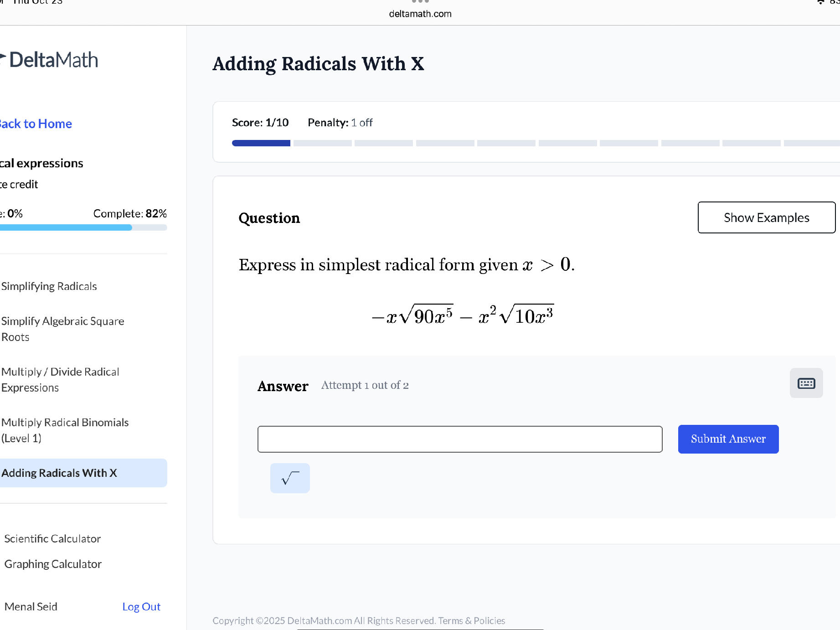Screen dimensions: 840x630
Task: Navigate Back to Home
Action: (x=36, y=123)
